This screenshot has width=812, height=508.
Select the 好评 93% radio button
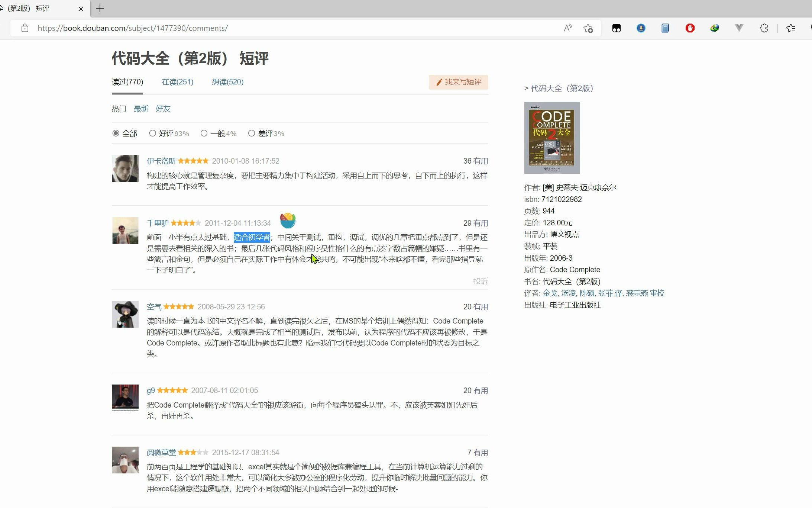[152, 133]
